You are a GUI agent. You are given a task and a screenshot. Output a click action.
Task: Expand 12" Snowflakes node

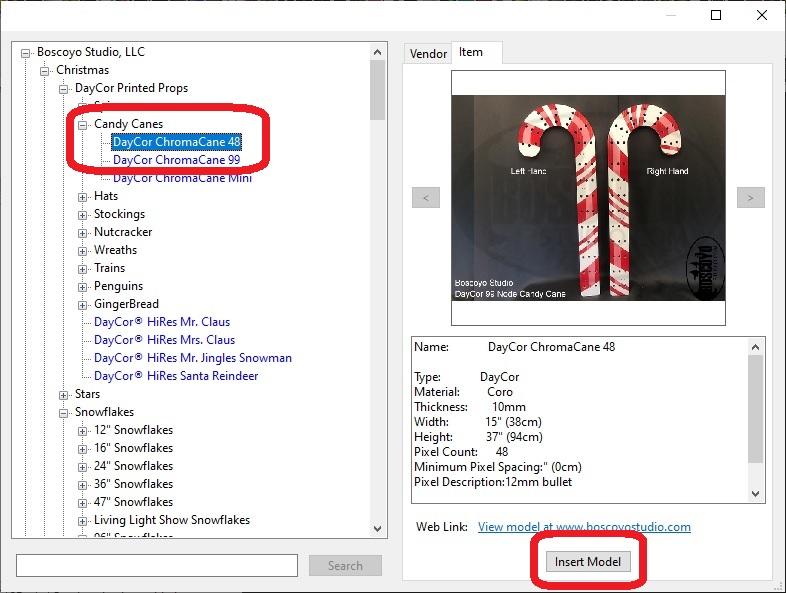point(82,431)
